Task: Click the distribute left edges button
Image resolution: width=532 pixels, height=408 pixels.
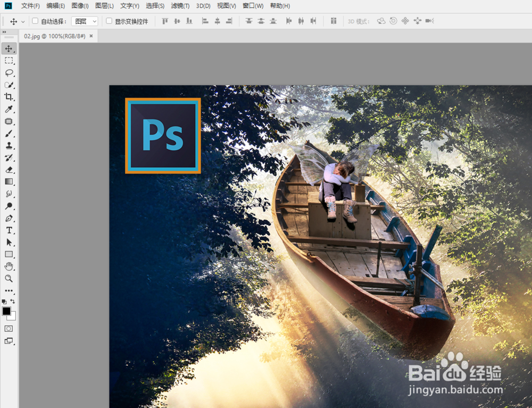Action: tap(289, 21)
